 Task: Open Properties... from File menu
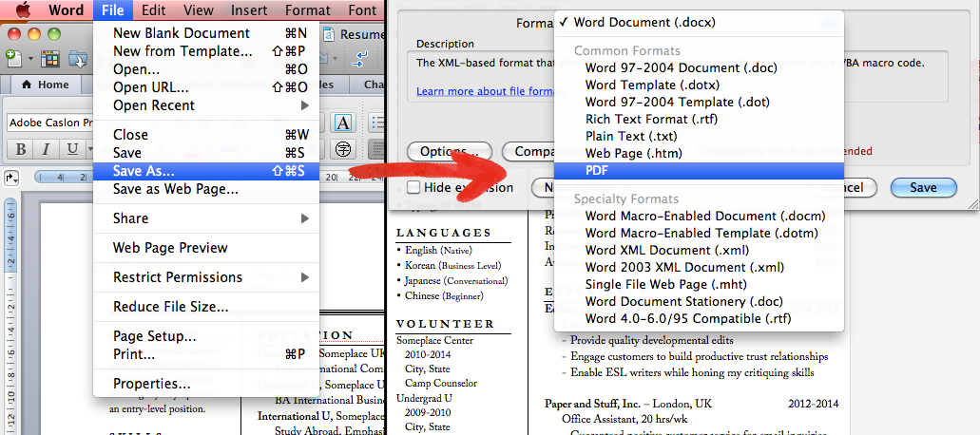pyautogui.click(x=206, y=384)
